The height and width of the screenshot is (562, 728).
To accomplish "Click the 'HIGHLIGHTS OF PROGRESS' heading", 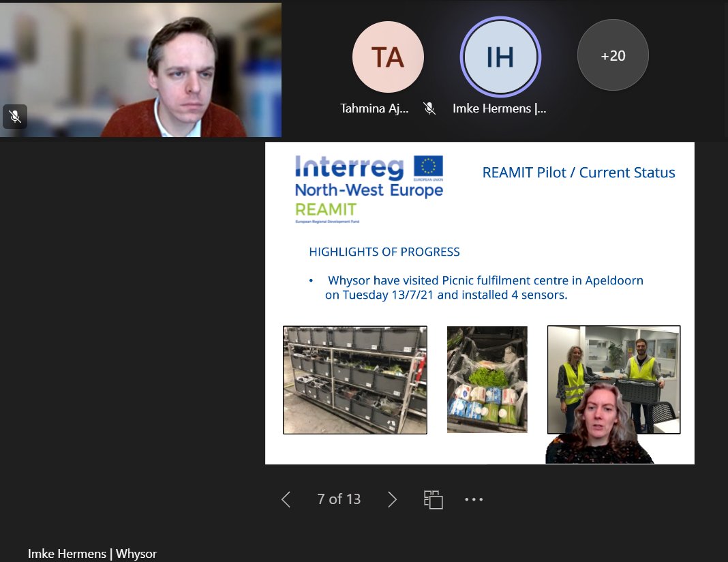I will [384, 252].
